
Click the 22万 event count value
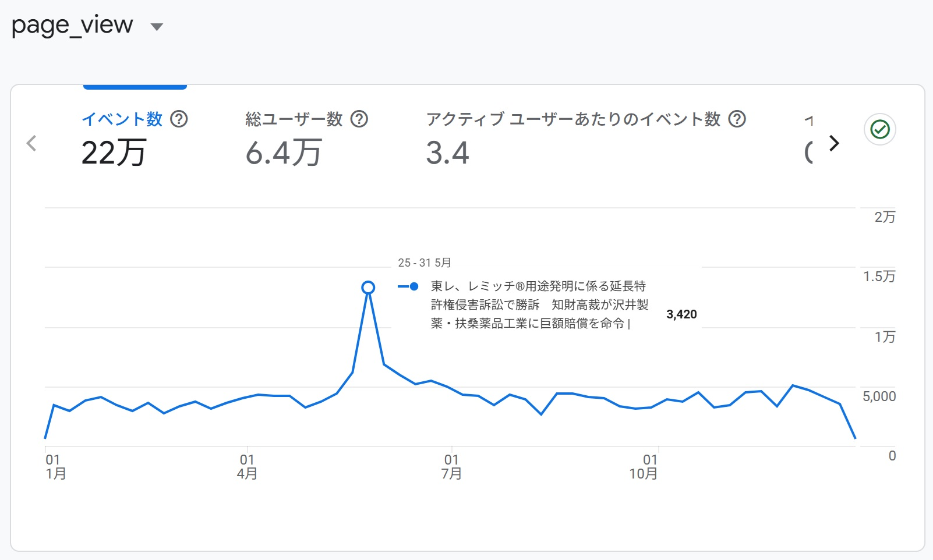click(x=114, y=153)
